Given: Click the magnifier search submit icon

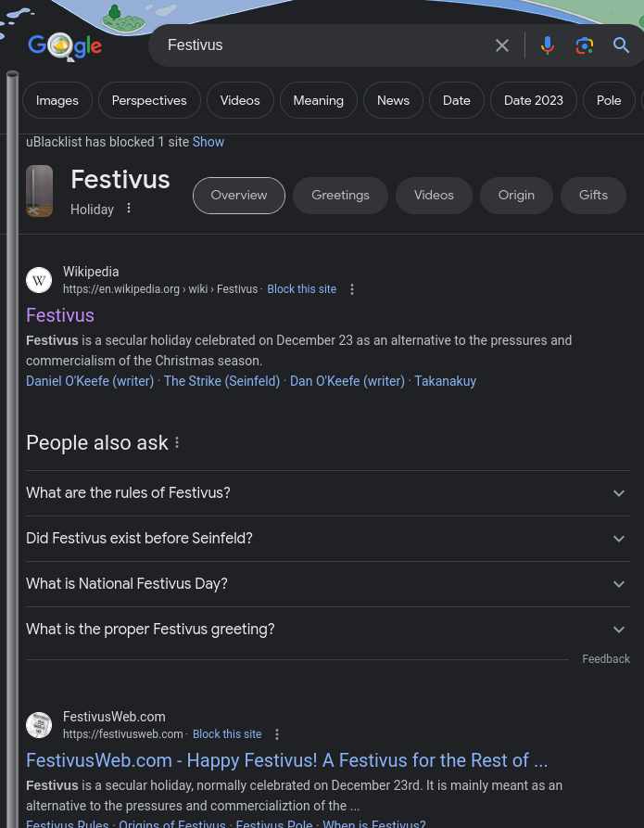Looking at the screenshot, I should 621,45.
